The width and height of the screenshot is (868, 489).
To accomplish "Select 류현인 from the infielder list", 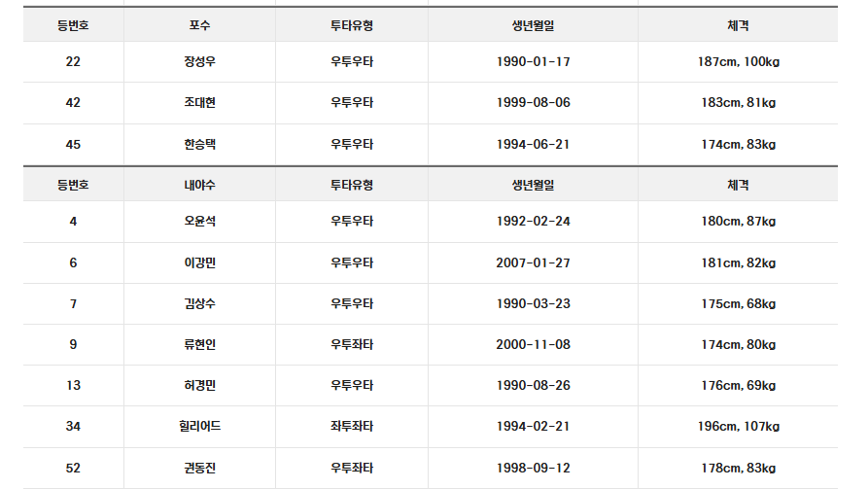I will (x=199, y=344).
